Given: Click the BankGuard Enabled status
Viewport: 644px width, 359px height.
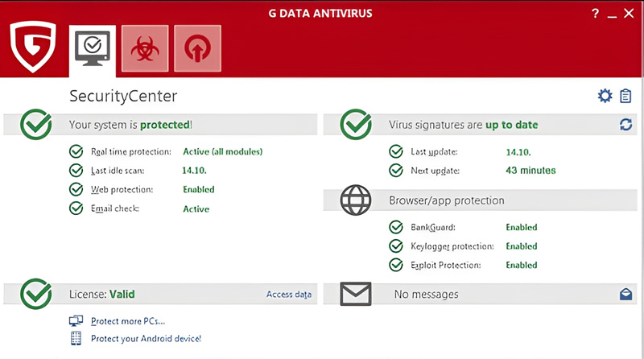Looking at the screenshot, I should tap(522, 227).
